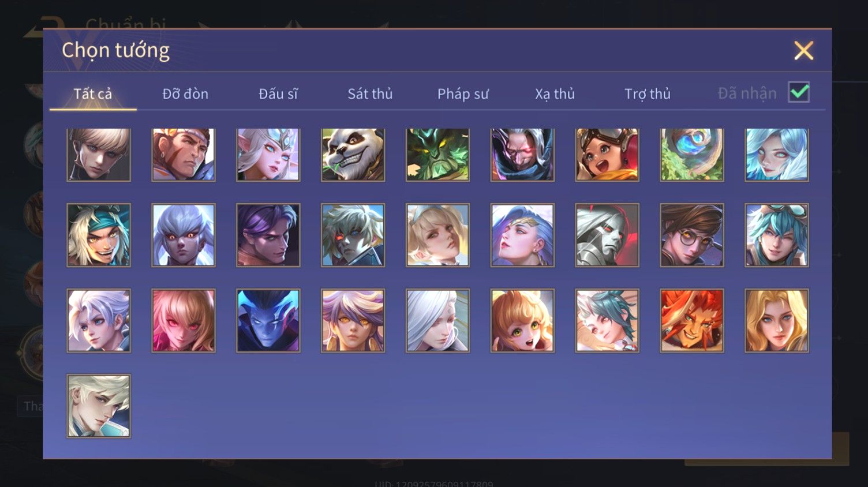The width and height of the screenshot is (868, 487).
Task: Pick the hero wearing round glasses
Action: point(692,235)
